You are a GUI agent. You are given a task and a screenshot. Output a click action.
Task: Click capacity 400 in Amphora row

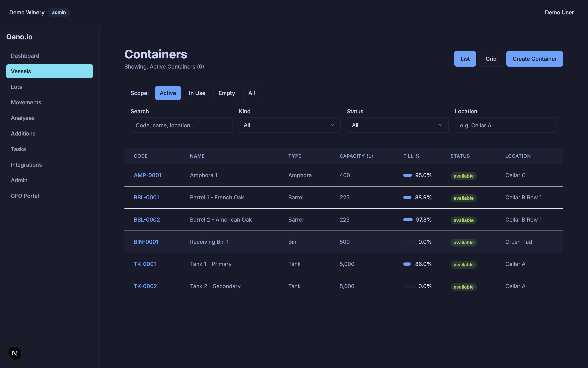(345, 175)
